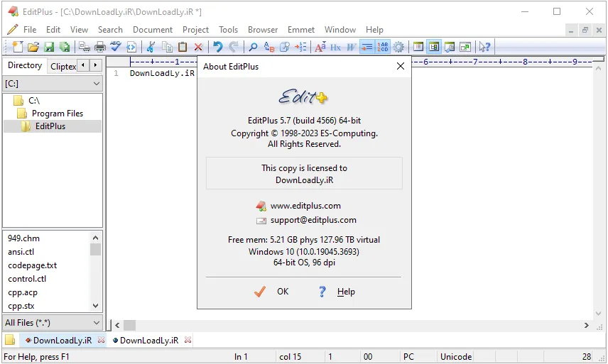Screen dimensions: 608x364
Task: Click the View in Browser icon
Action: (131, 47)
